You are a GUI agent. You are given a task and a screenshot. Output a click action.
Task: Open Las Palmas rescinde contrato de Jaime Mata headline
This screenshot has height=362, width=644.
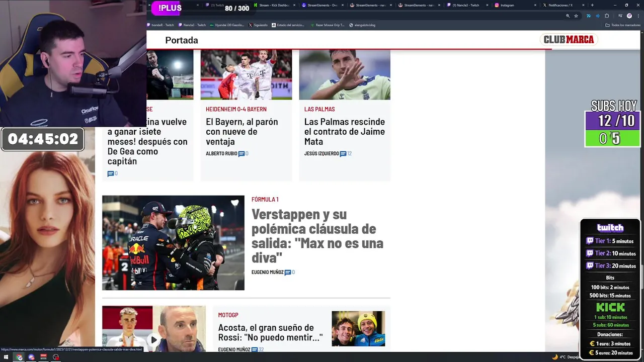(x=345, y=131)
